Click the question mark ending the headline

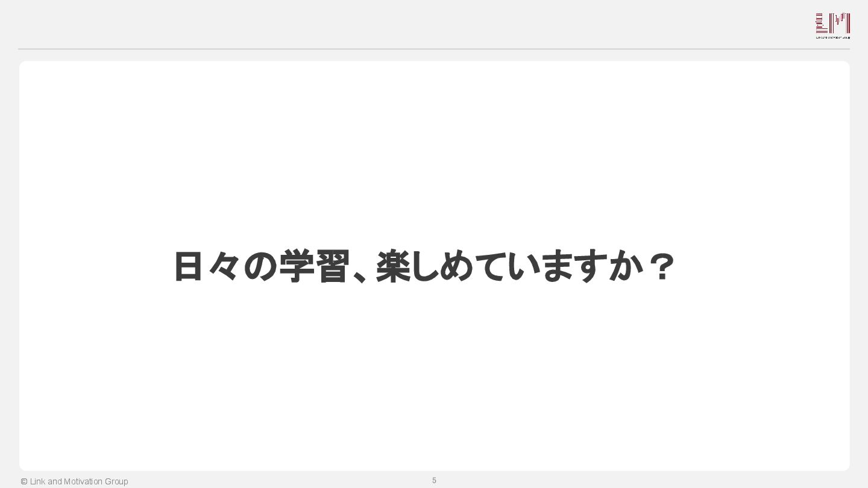(663, 266)
